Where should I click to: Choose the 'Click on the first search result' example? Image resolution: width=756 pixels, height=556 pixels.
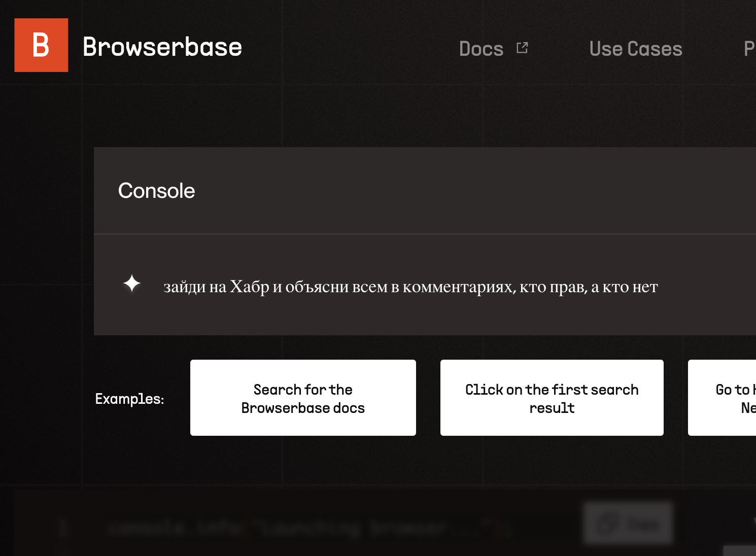552,398
